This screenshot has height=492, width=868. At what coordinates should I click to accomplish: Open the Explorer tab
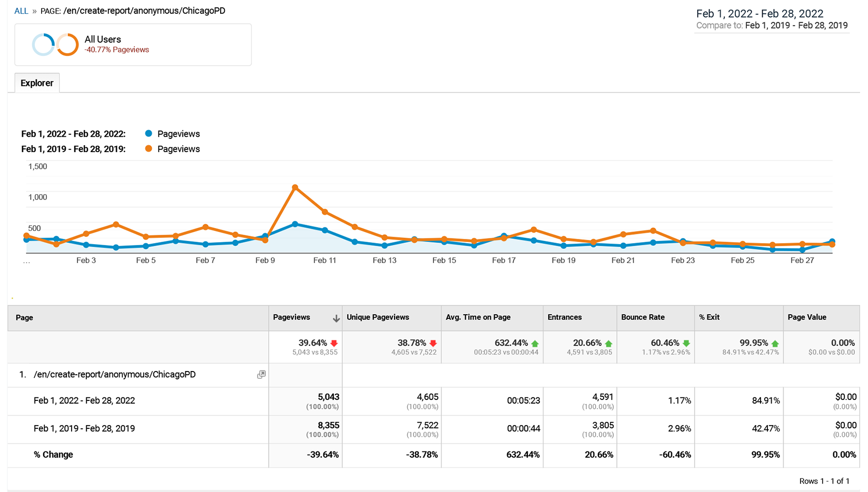click(37, 83)
